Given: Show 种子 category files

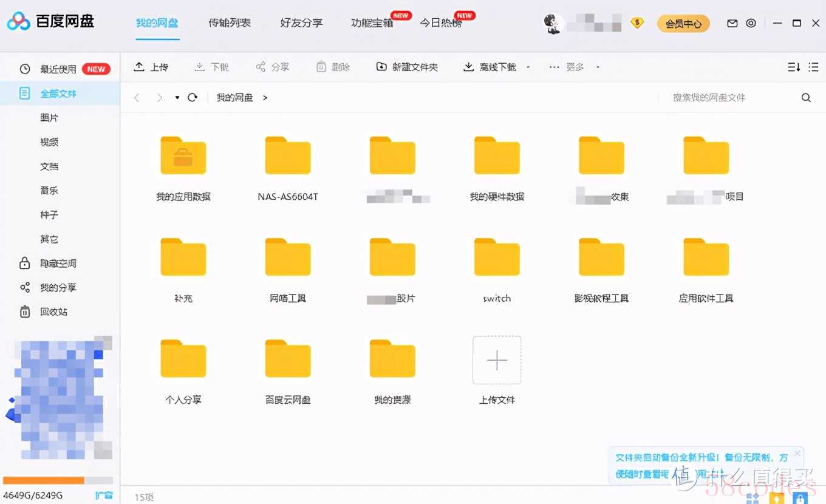Looking at the screenshot, I should point(49,215).
